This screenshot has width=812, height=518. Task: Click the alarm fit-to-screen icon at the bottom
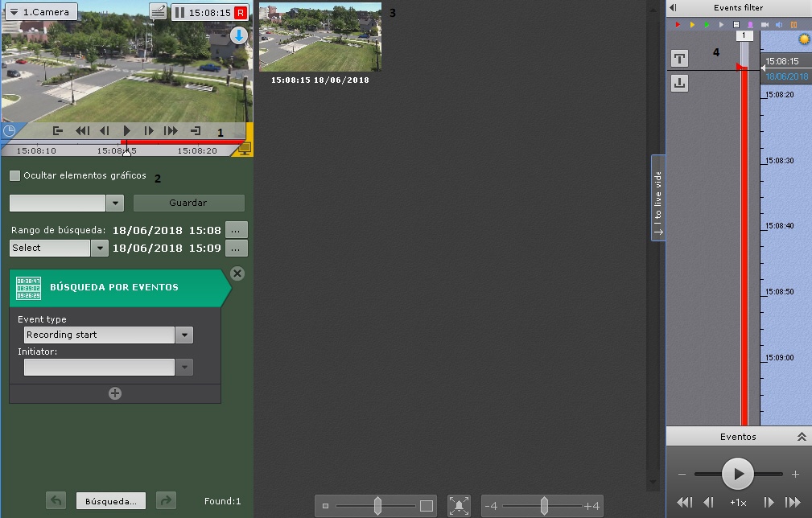(459, 506)
